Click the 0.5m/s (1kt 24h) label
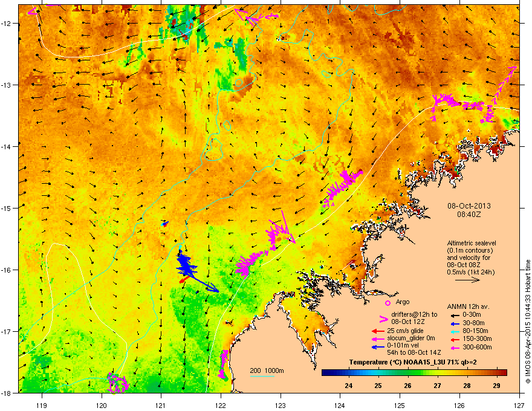The image size is (532, 411). [470, 273]
